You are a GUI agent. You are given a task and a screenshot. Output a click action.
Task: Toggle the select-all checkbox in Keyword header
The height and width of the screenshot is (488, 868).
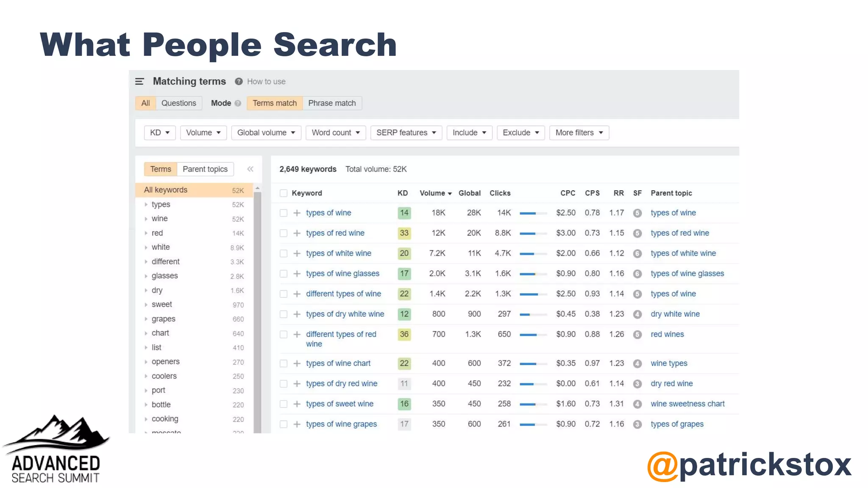click(x=284, y=193)
